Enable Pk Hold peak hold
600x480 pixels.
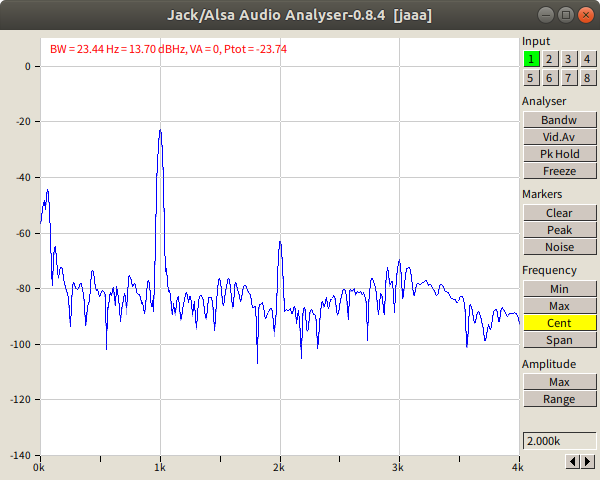(x=559, y=154)
